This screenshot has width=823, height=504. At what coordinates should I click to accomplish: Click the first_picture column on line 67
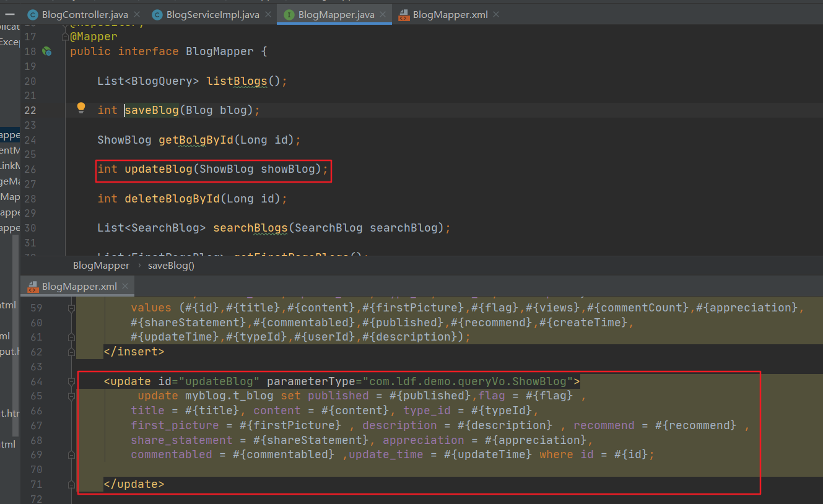pyautogui.click(x=175, y=425)
